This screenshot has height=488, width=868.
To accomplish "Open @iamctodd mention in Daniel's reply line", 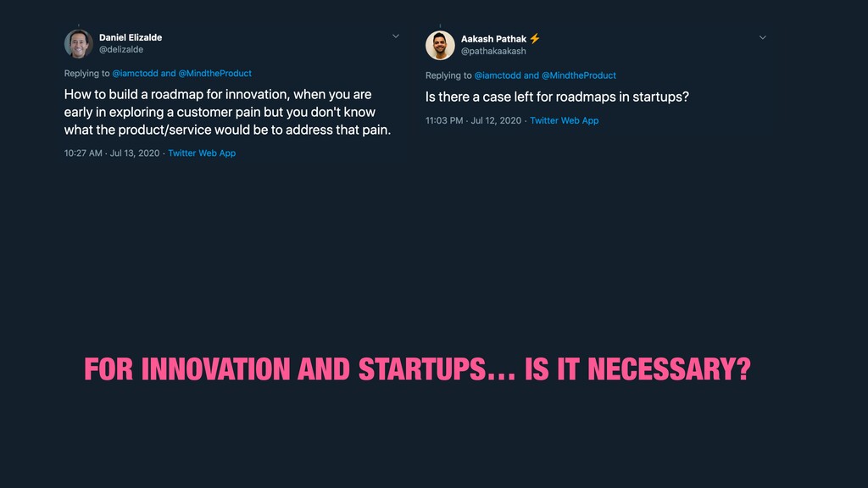I will coord(135,73).
